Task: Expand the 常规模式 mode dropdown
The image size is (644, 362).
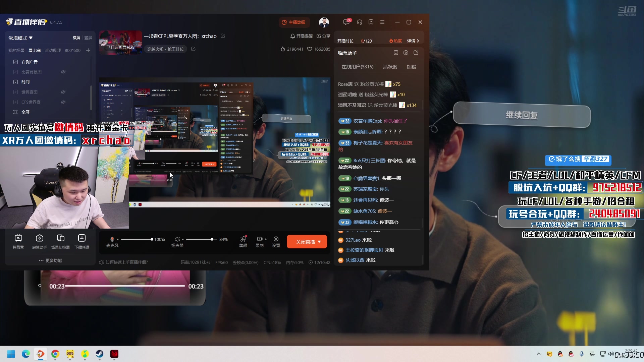Action: [20, 38]
